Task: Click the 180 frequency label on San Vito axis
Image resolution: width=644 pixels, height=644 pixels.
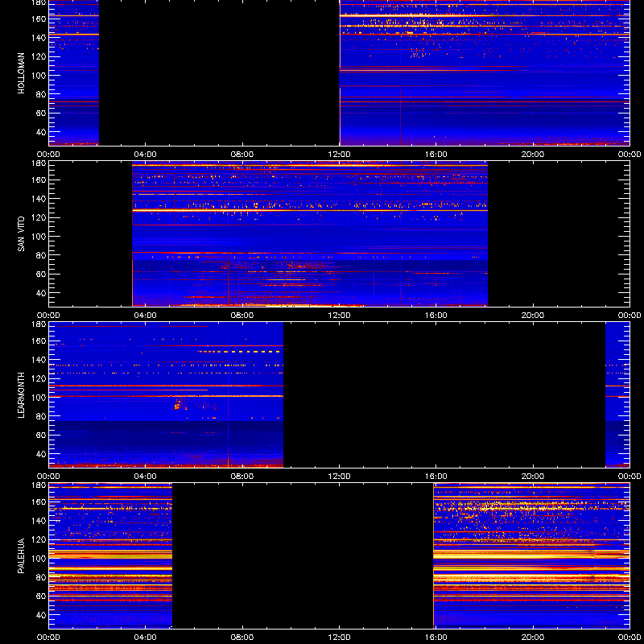Action: click(38, 163)
